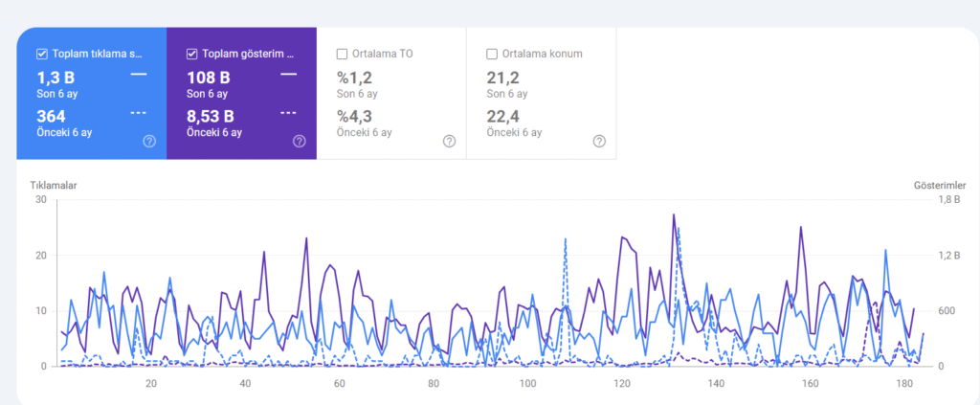The image size is (980, 405).
Task: Click dashed line legend beside 364
Action: (x=139, y=113)
